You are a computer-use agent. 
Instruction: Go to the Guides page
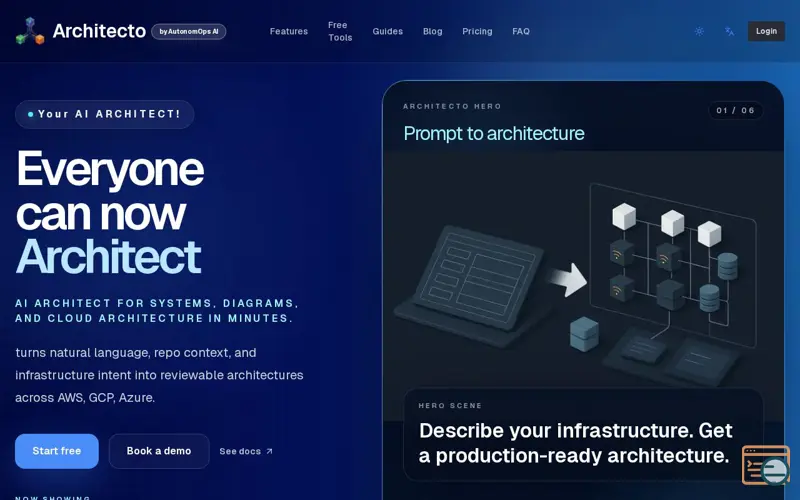(x=388, y=31)
